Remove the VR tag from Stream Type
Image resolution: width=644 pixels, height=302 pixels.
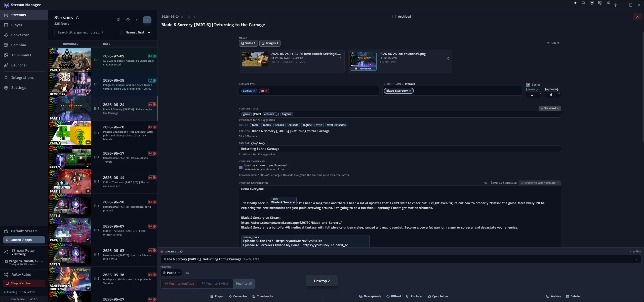[x=266, y=91]
